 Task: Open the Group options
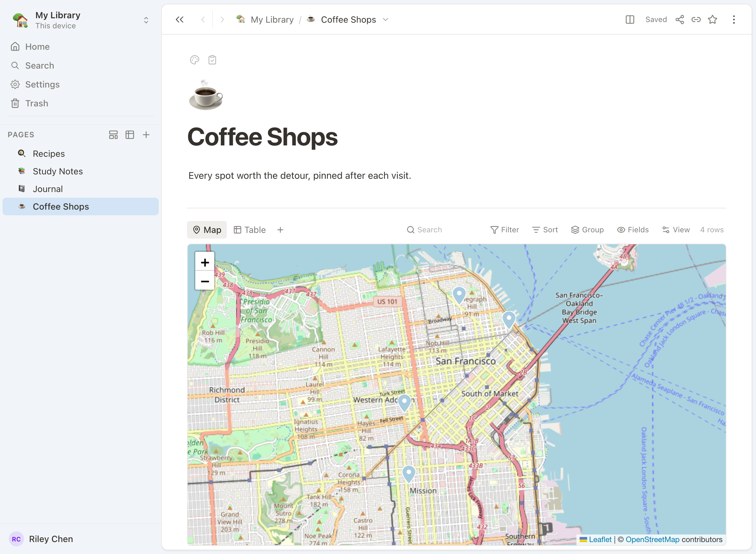[x=587, y=230]
